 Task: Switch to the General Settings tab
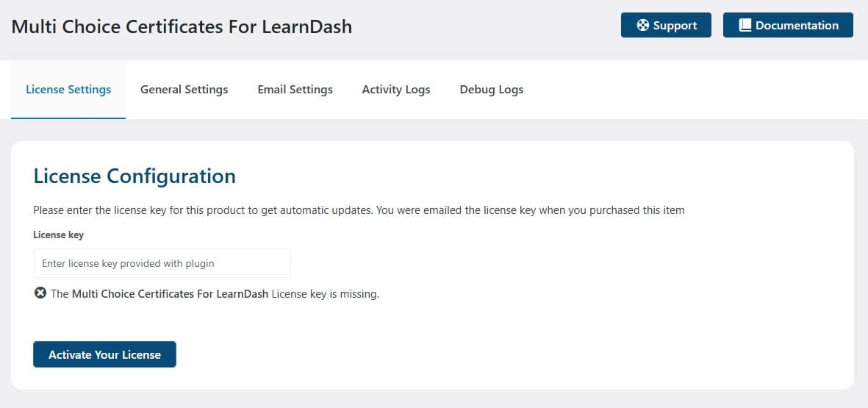(184, 90)
